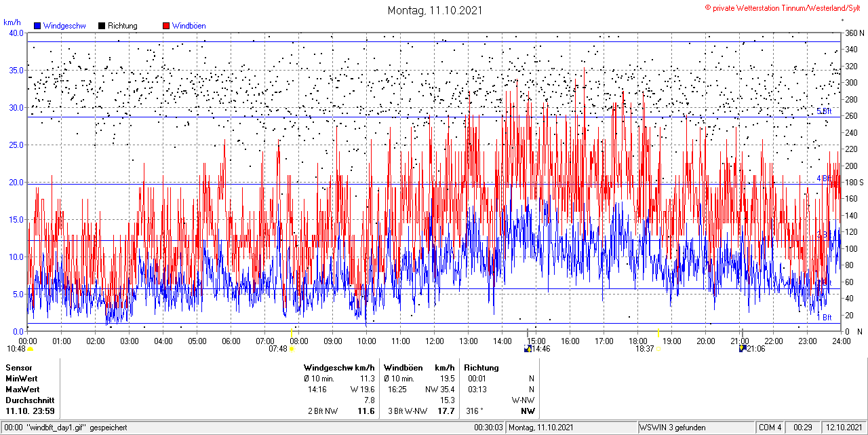Viewport: 868px width, 435px height.
Task: Click the 4 Bft threshold label
Action: click(x=824, y=178)
